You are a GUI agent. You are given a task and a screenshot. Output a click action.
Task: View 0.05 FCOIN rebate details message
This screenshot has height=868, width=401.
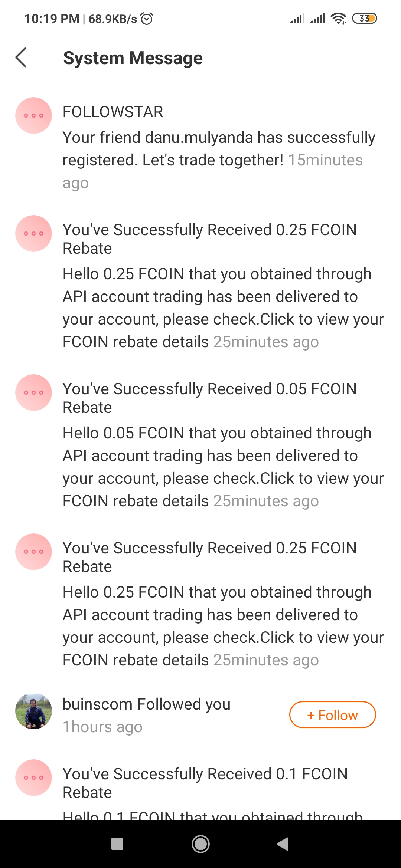(x=223, y=467)
